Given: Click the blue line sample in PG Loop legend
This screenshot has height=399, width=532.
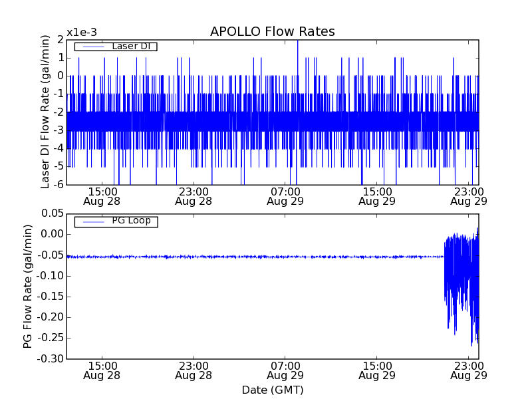Looking at the screenshot, I should (x=91, y=221).
